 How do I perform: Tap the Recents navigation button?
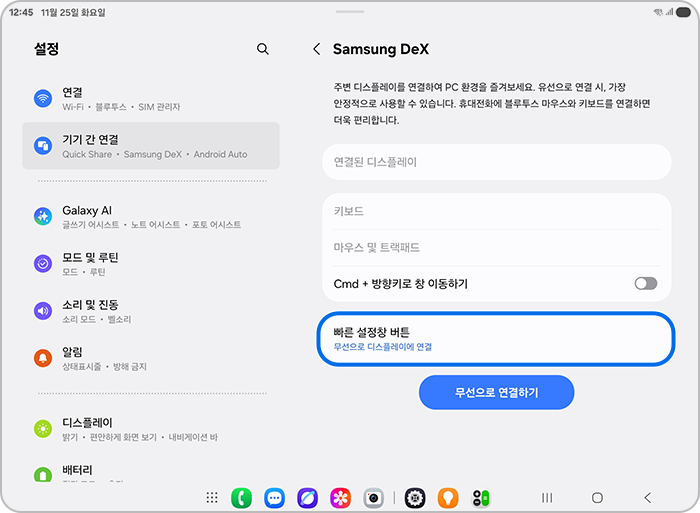point(547,498)
